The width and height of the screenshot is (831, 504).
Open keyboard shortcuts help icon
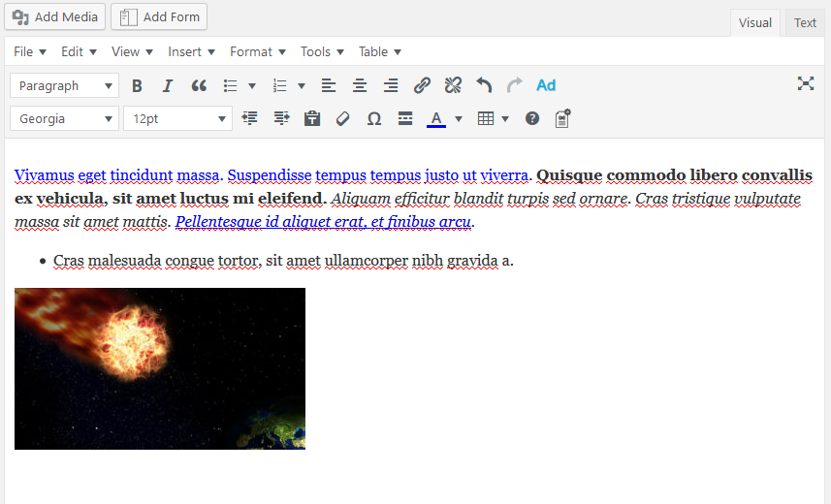532,118
